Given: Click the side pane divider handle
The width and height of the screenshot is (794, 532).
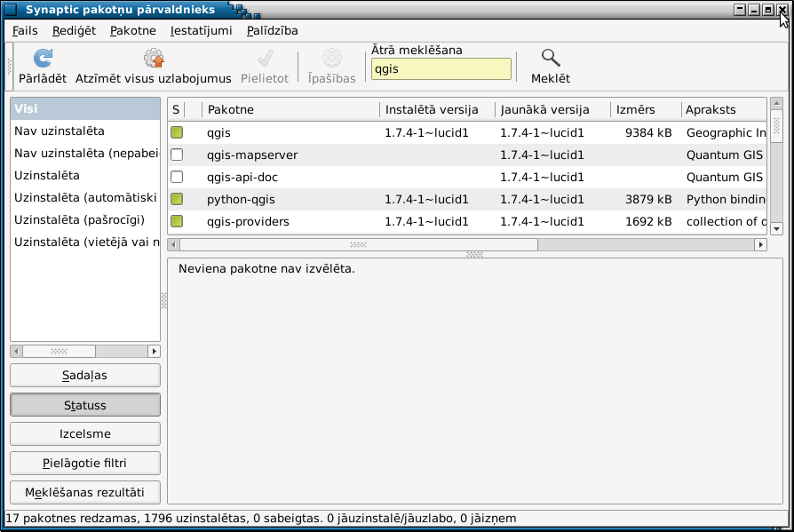Looking at the screenshot, I should click(163, 301).
